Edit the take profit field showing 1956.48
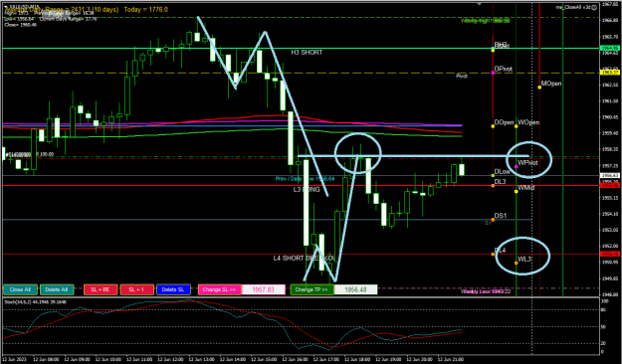The height and width of the screenshot is (364, 622). coord(355,289)
